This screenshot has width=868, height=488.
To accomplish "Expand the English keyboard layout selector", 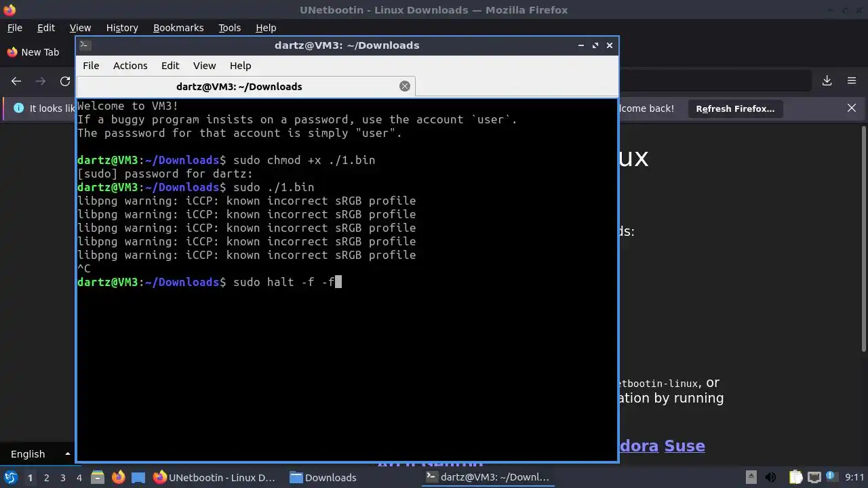I will [x=40, y=454].
